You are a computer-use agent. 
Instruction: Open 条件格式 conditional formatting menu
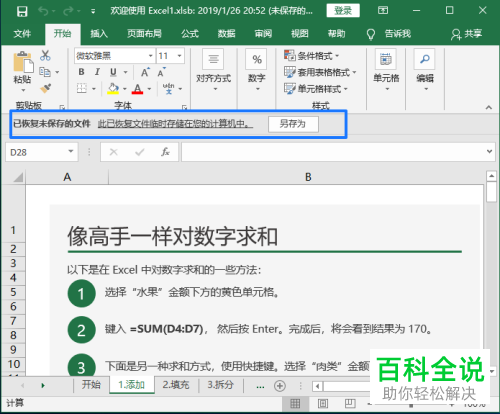pos(311,56)
